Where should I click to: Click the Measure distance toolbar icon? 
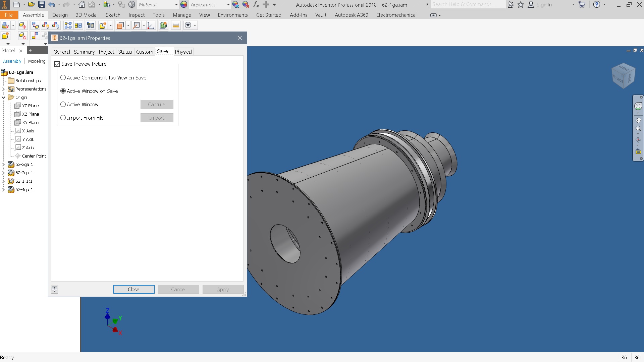click(x=176, y=25)
